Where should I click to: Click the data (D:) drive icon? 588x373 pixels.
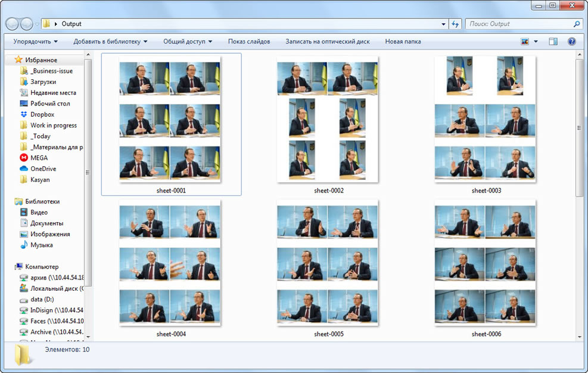point(24,300)
